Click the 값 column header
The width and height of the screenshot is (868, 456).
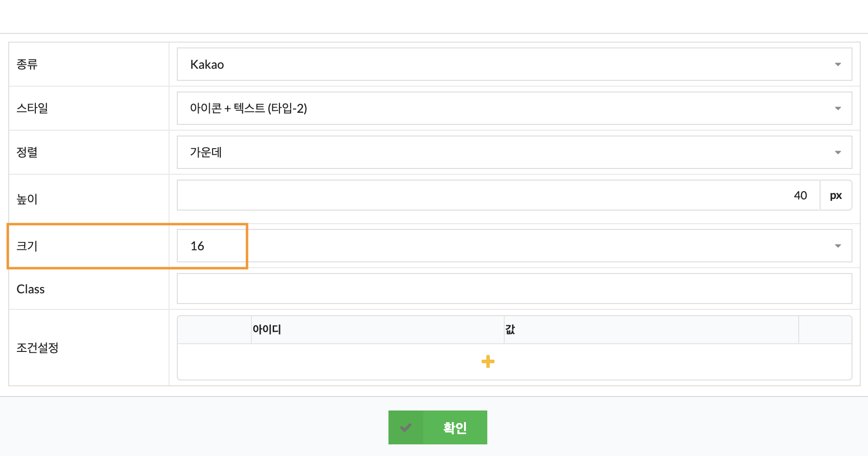(x=510, y=330)
